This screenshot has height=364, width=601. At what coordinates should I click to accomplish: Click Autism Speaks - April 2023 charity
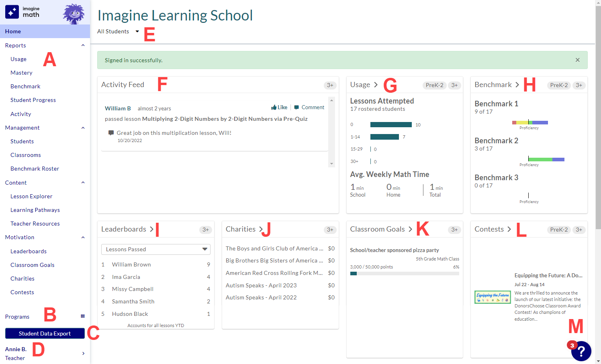[261, 285]
